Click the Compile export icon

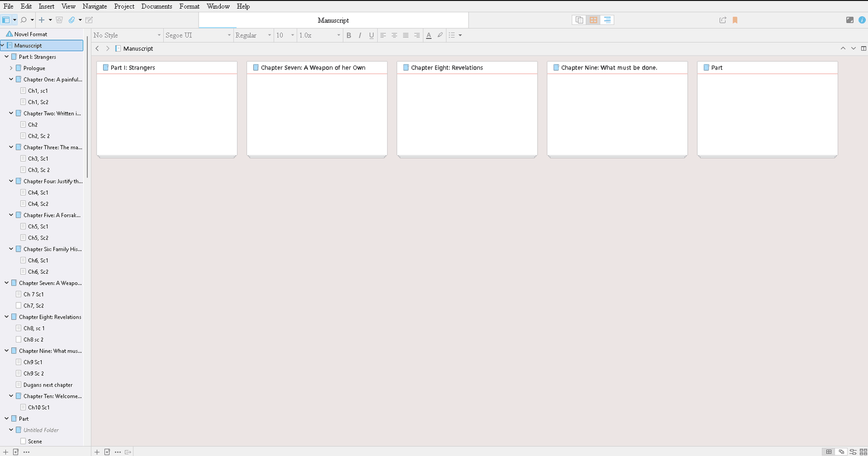coord(723,20)
